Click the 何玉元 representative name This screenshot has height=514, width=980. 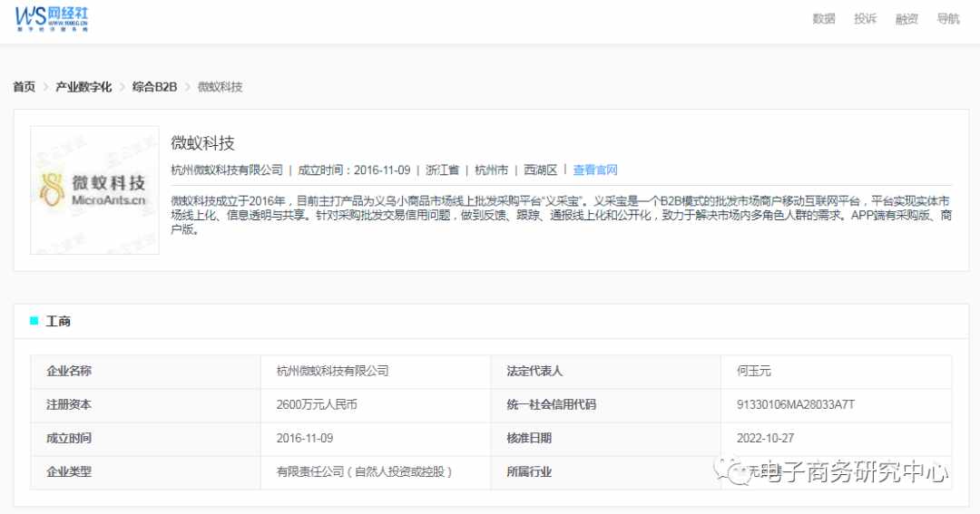point(754,371)
